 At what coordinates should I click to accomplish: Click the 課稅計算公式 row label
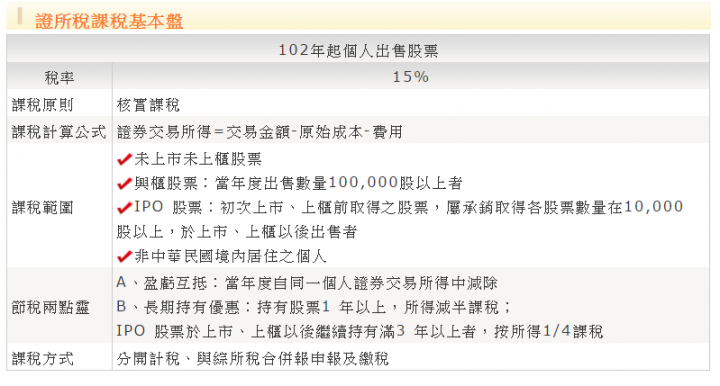pyautogui.click(x=59, y=132)
